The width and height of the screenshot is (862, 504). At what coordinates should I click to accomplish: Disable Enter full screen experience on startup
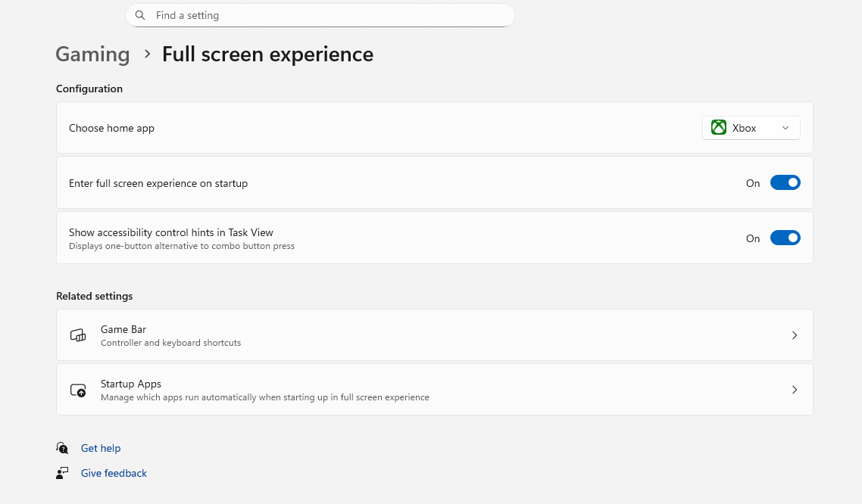(785, 182)
